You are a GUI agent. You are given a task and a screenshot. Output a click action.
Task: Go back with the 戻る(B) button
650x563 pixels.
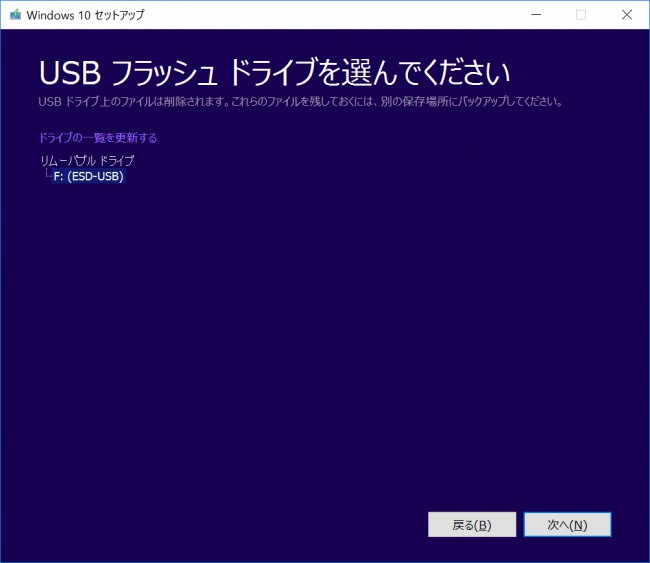click(472, 524)
